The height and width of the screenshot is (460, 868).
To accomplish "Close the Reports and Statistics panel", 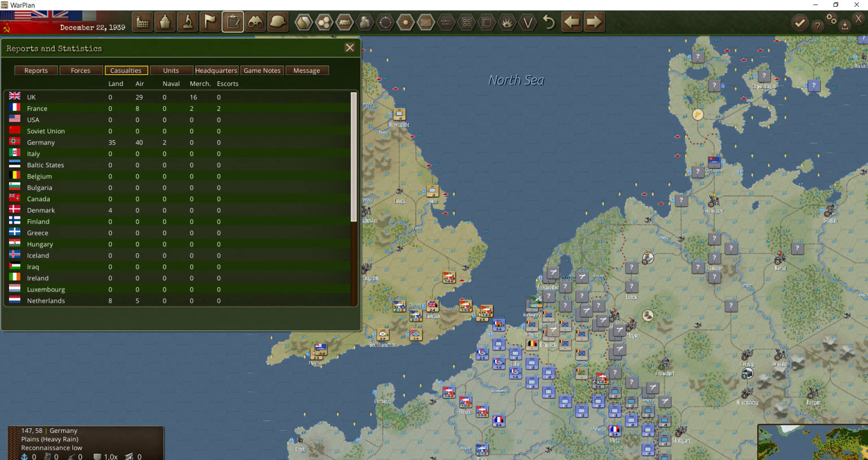I will [x=350, y=48].
